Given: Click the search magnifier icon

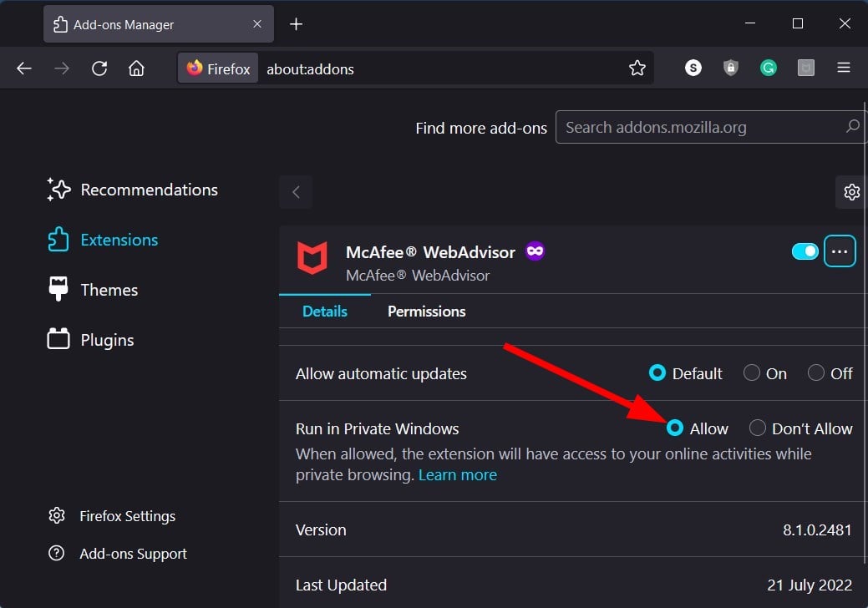Looking at the screenshot, I should (x=852, y=126).
